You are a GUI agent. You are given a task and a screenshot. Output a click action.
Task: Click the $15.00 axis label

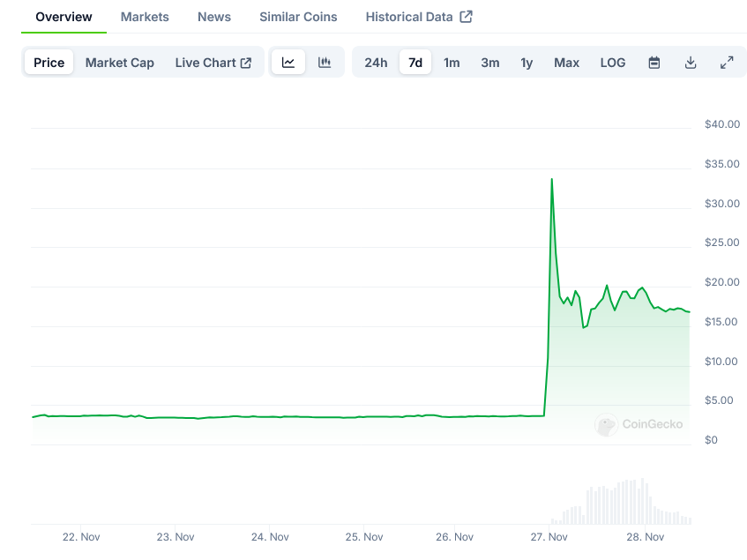721,322
